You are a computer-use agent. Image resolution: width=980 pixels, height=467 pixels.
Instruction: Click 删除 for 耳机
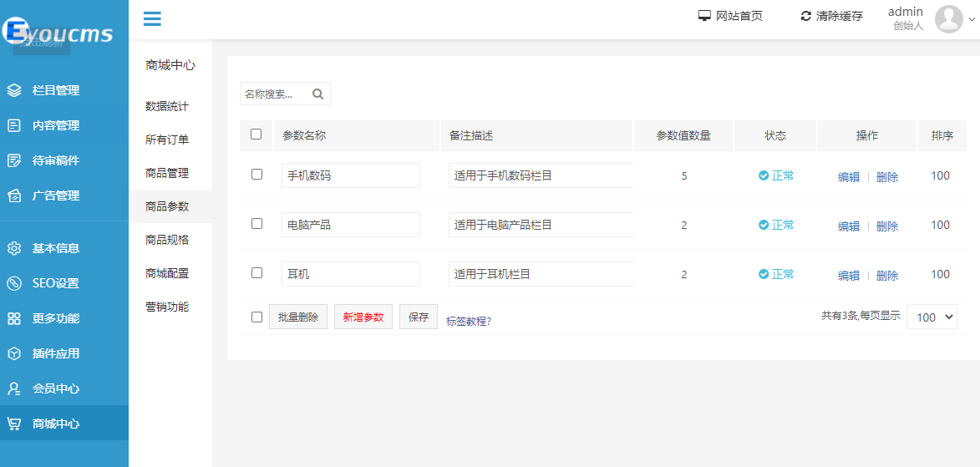click(x=887, y=275)
